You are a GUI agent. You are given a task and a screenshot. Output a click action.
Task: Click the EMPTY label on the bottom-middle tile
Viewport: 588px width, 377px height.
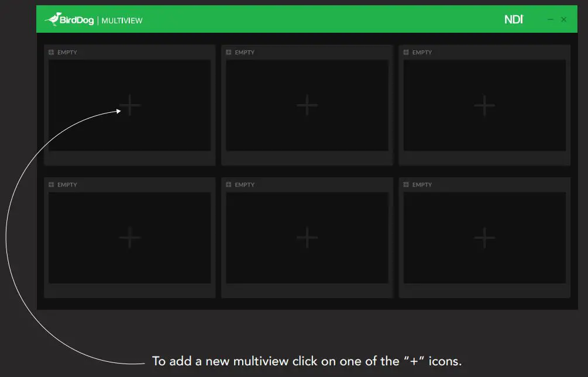[x=244, y=185]
